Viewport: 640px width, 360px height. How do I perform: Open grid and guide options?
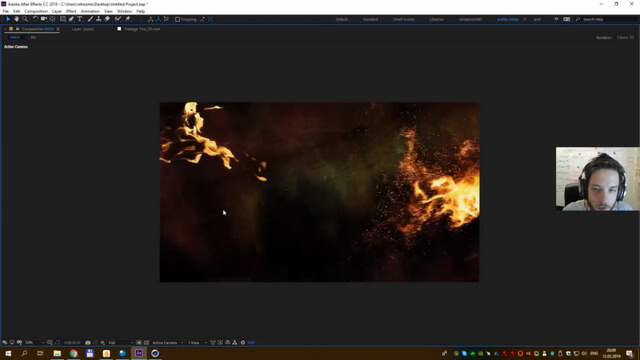(x=50, y=342)
